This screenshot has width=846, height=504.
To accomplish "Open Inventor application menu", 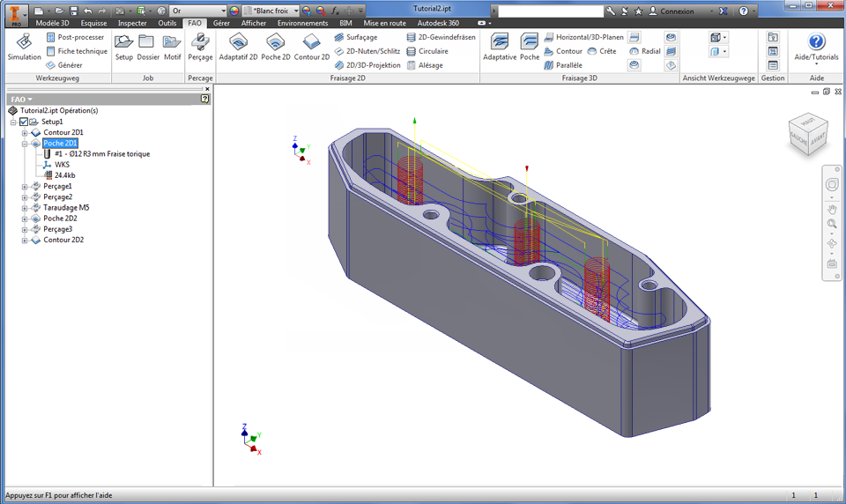I will click(x=16, y=14).
